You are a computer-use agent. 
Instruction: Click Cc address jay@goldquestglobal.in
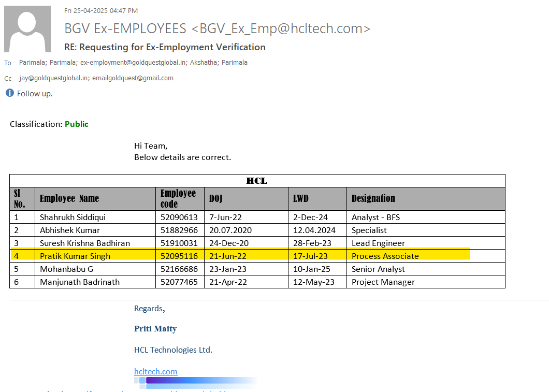tap(54, 78)
